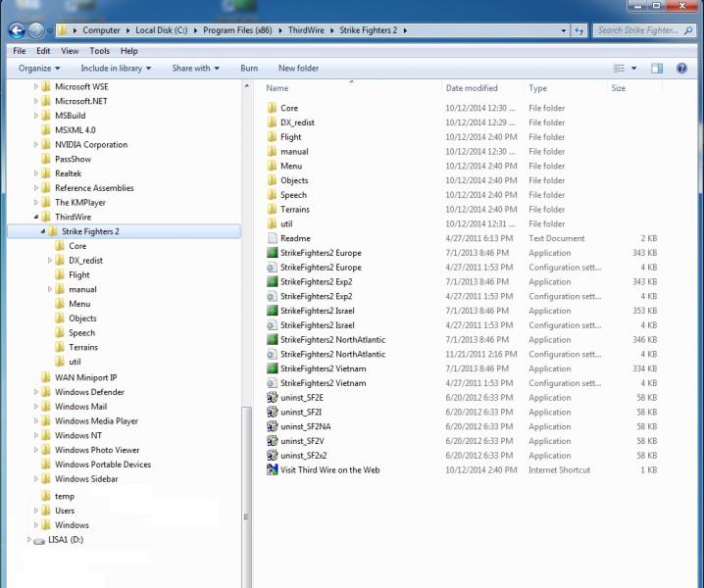
Task: Expand the Windows Defender tree node
Action: pyautogui.click(x=36, y=392)
